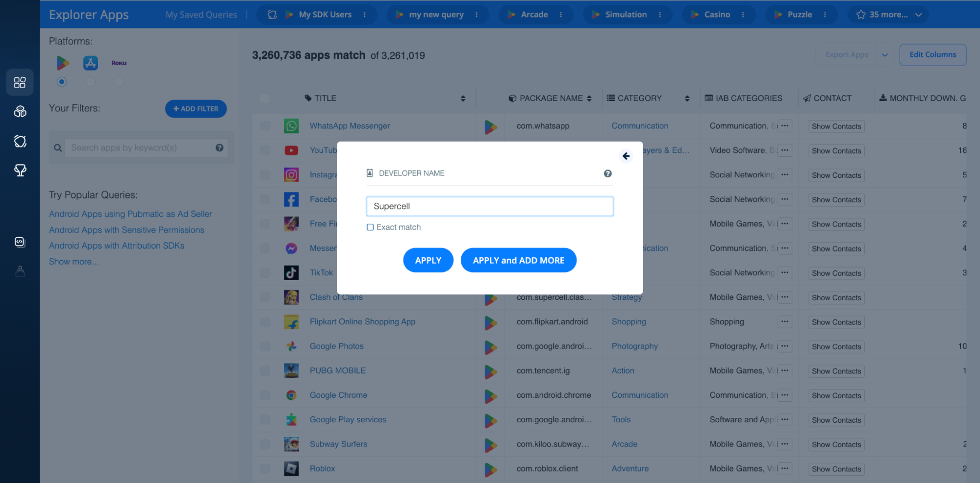This screenshot has height=483, width=980.
Task: Switch to the Puzzle saved query
Action: [x=800, y=15]
